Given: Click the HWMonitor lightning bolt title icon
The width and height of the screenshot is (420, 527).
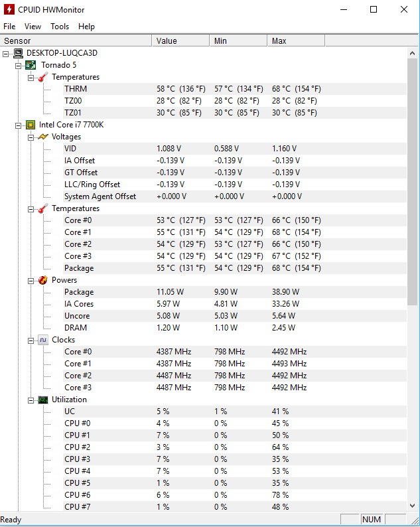Looking at the screenshot, I should point(9,9).
